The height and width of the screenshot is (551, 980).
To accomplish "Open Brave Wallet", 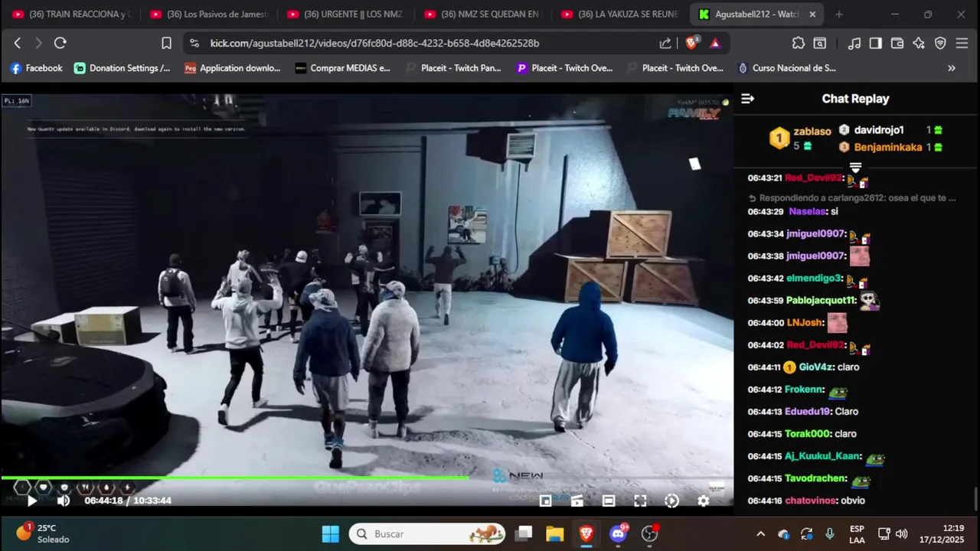I will click(897, 44).
